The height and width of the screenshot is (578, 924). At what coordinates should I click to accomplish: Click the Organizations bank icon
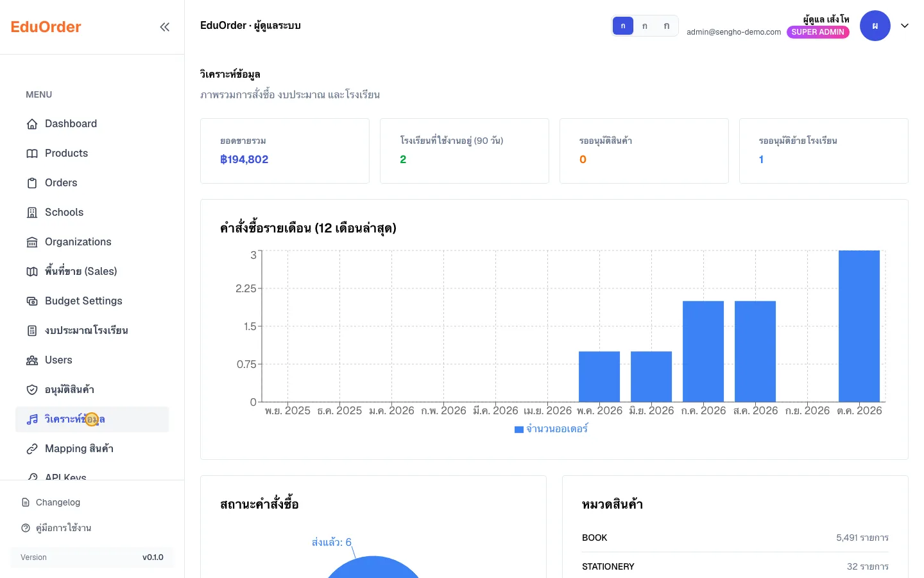pyautogui.click(x=32, y=242)
